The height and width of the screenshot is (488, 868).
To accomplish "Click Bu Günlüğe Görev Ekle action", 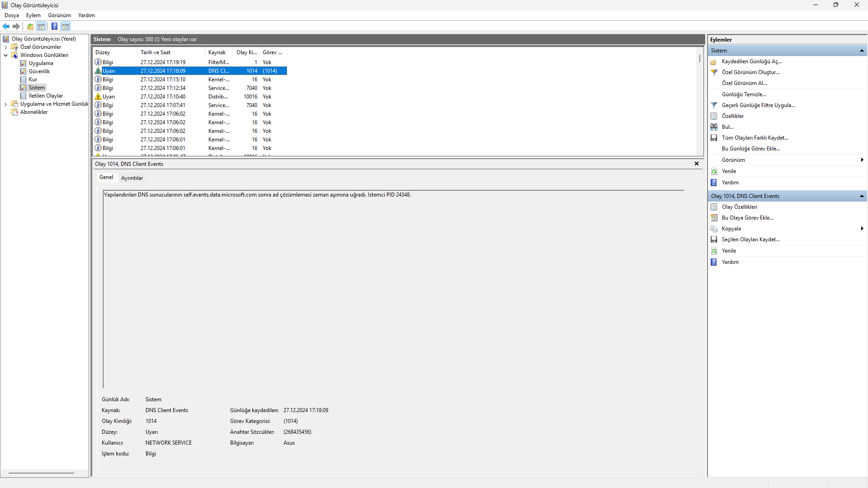I will point(751,149).
